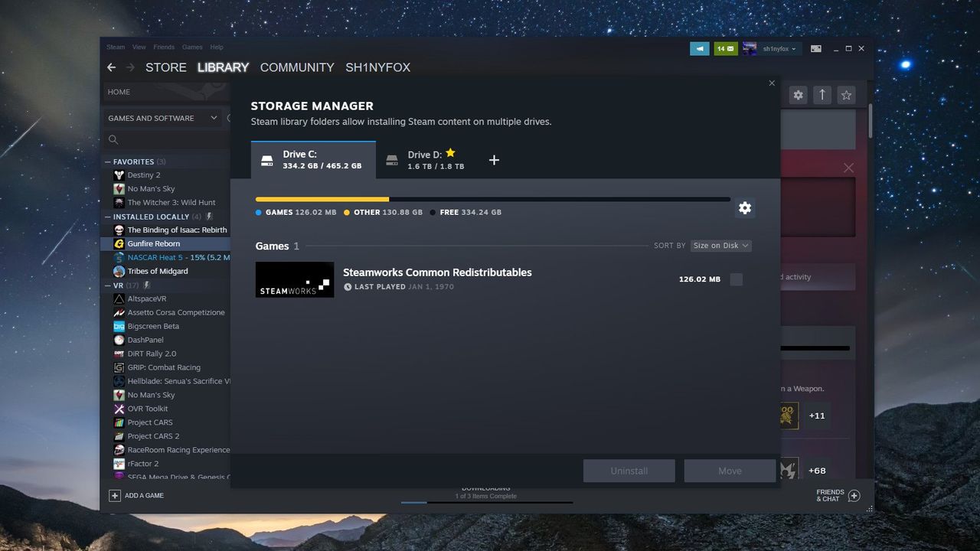The width and height of the screenshot is (980, 551).
Task: Tick the Steamworks Common Redistributables checkbox
Action: pos(736,279)
